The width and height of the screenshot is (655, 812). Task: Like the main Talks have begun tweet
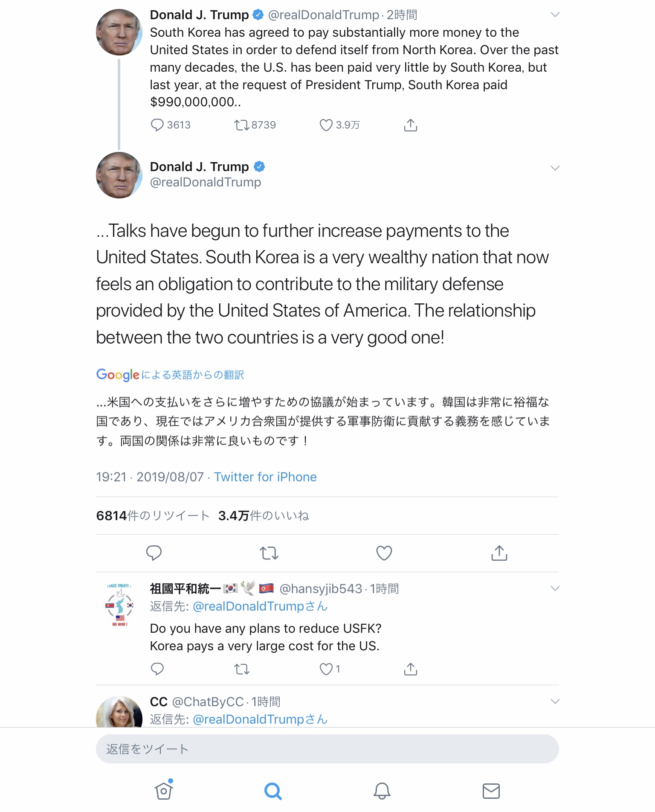[384, 553]
